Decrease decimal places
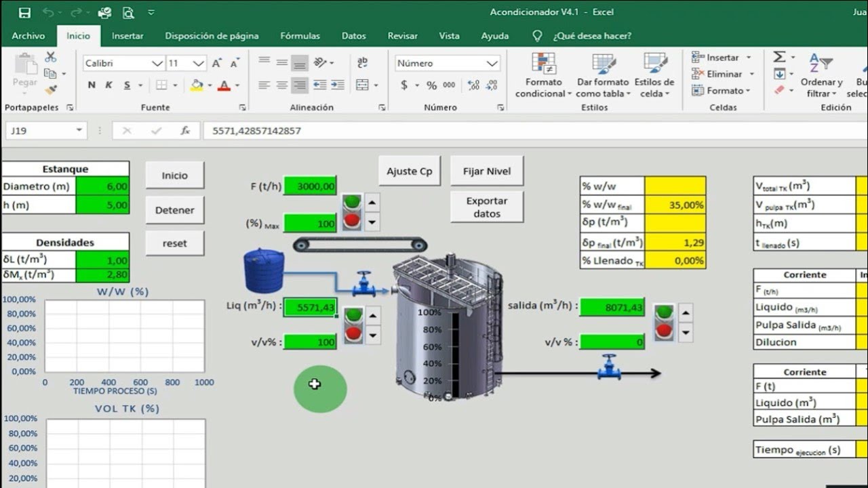 pyautogui.click(x=492, y=85)
